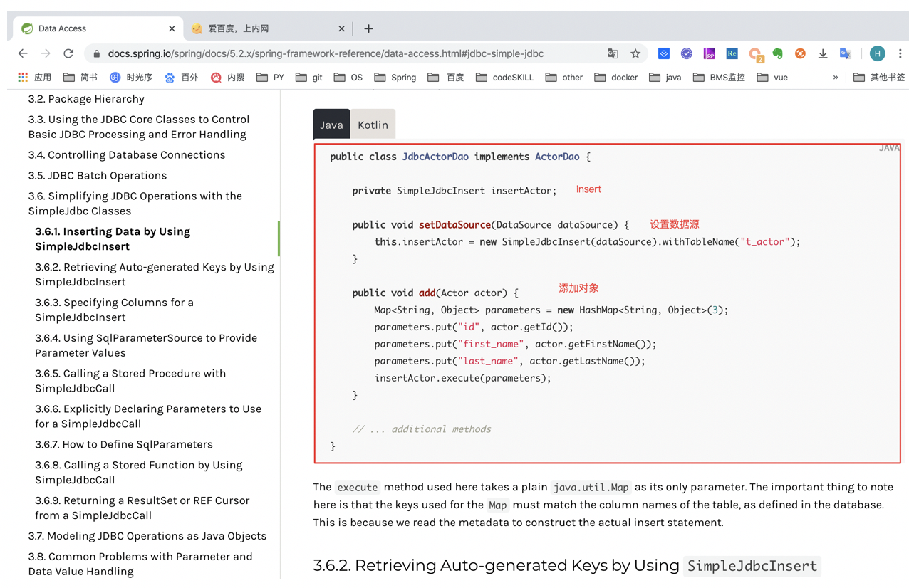
Task: Go forward with the forward arrow
Action: tap(46, 53)
